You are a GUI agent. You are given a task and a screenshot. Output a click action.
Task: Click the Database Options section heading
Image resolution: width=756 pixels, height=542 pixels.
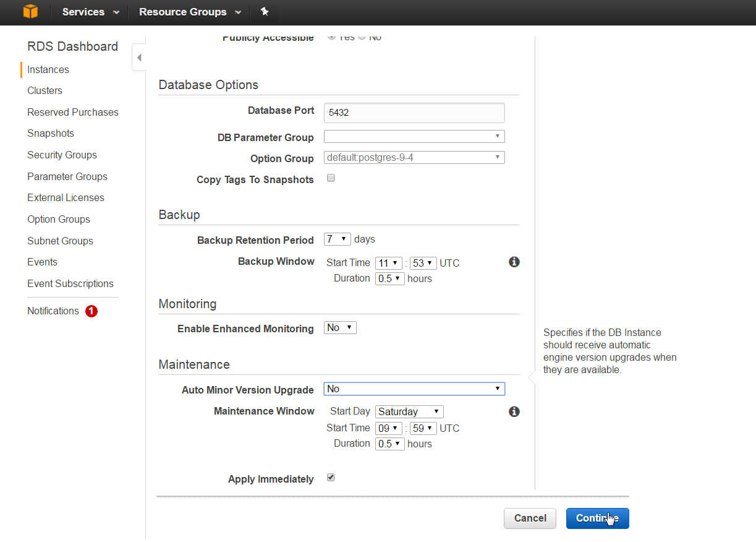pos(208,85)
